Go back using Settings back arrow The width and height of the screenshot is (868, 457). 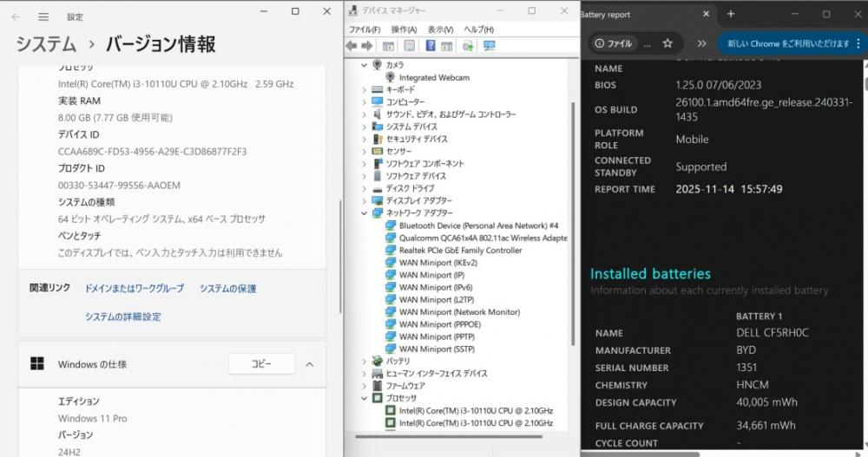point(16,16)
